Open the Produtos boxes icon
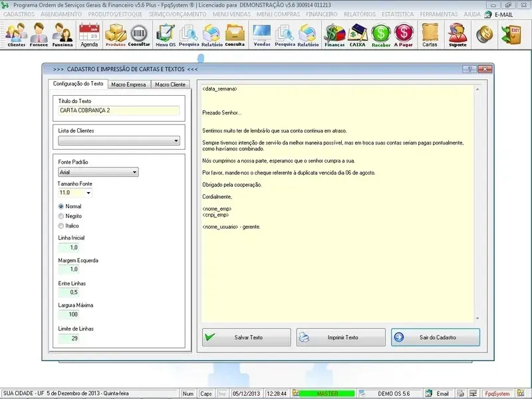532x399 pixels. point(116,35)
